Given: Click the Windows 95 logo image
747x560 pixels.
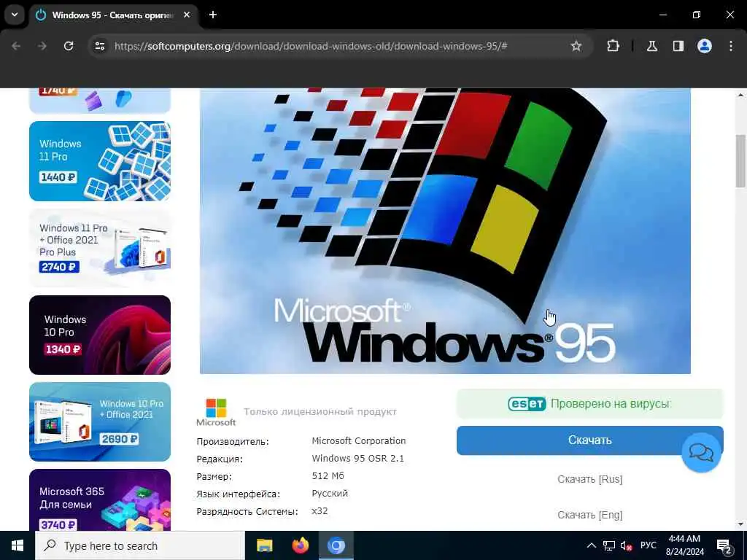Looking at the screenshot, I should point(445,231).
